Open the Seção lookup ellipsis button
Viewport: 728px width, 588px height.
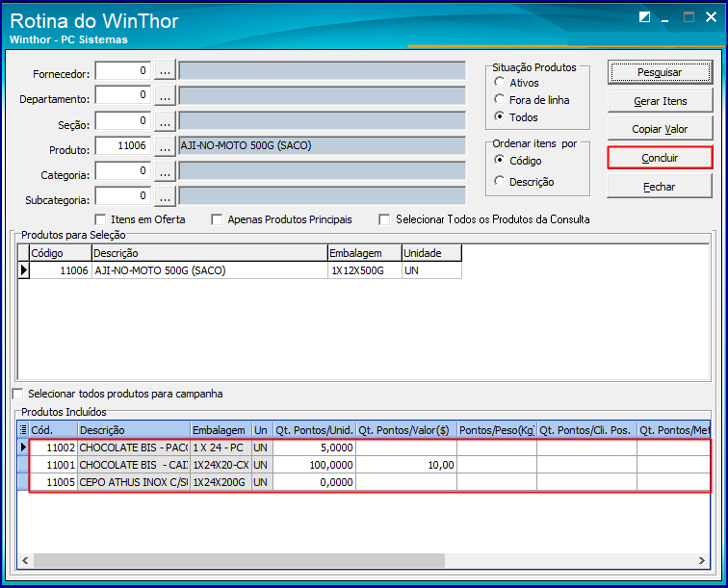(x=165, y=121)
